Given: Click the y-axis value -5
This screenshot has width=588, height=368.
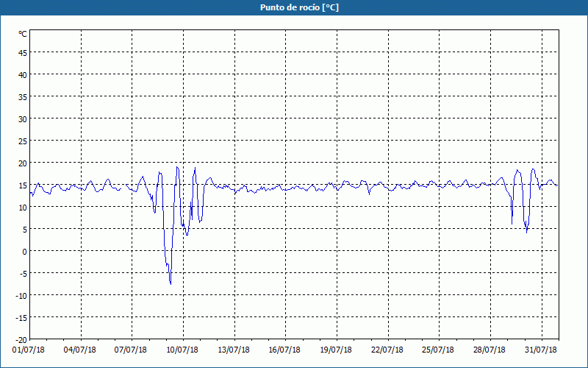Looking at the screenshot, I should [x=22, y=274].
